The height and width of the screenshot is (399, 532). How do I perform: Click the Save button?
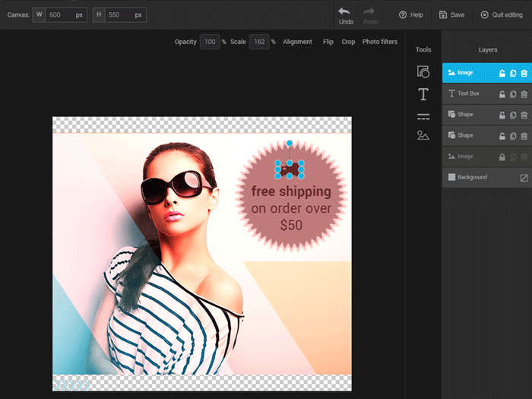451,14
